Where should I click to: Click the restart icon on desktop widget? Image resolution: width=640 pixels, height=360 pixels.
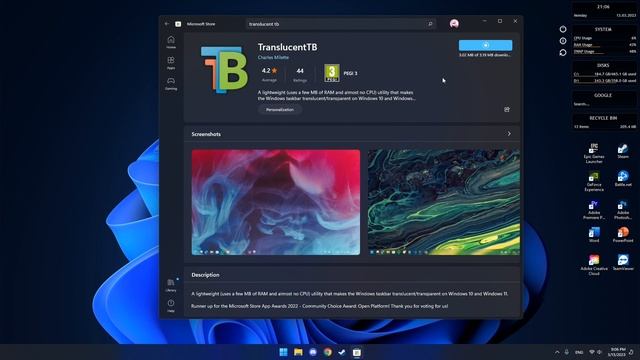(x=563, y=53)
